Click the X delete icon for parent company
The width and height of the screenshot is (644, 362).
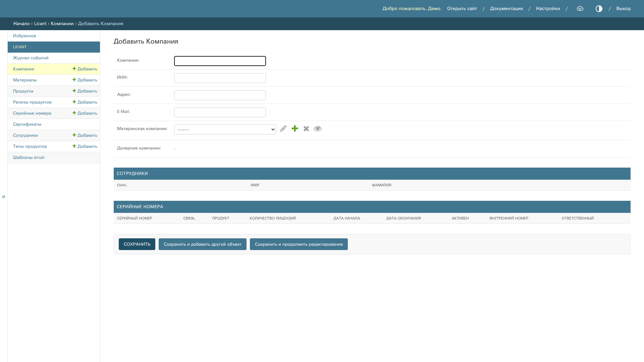tap(306, 129)
